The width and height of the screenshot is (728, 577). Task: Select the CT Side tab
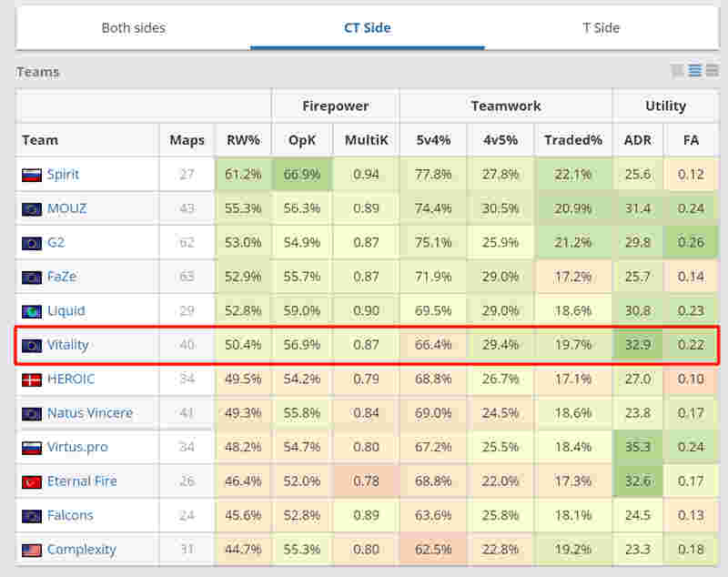[x=367, y=28]
